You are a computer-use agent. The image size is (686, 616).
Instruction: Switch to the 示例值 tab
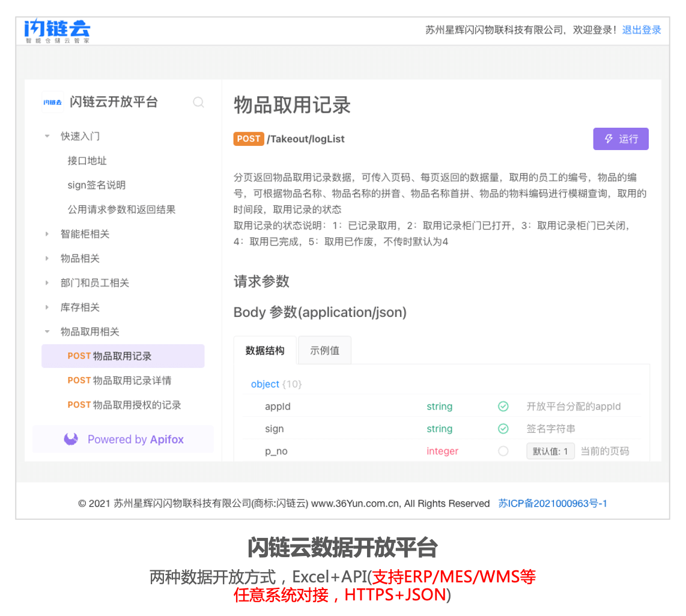(324, 351)
